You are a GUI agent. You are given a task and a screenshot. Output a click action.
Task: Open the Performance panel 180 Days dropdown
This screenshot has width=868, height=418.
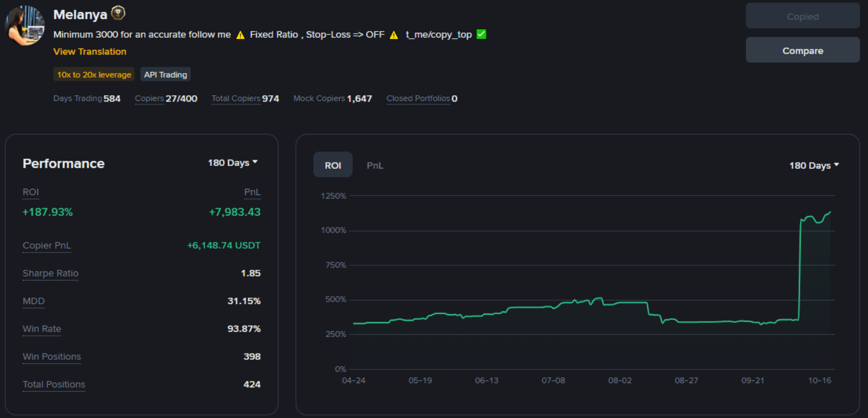(233, 163)
